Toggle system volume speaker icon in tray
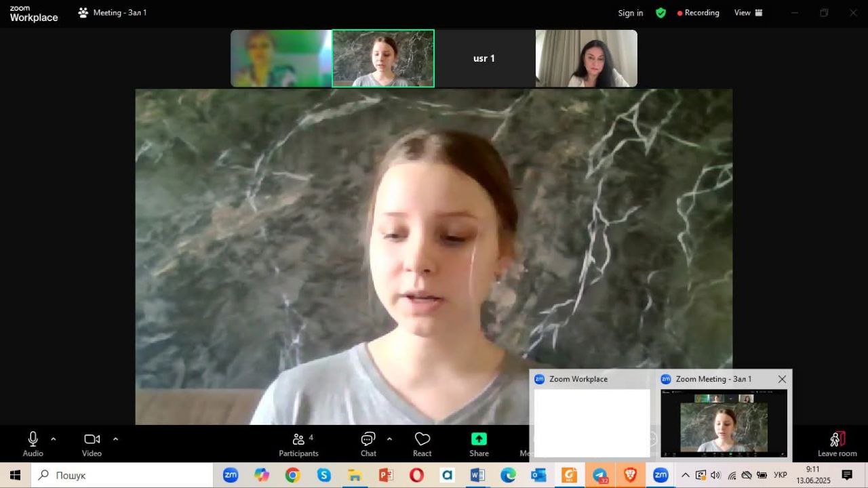 pos(715,475)
